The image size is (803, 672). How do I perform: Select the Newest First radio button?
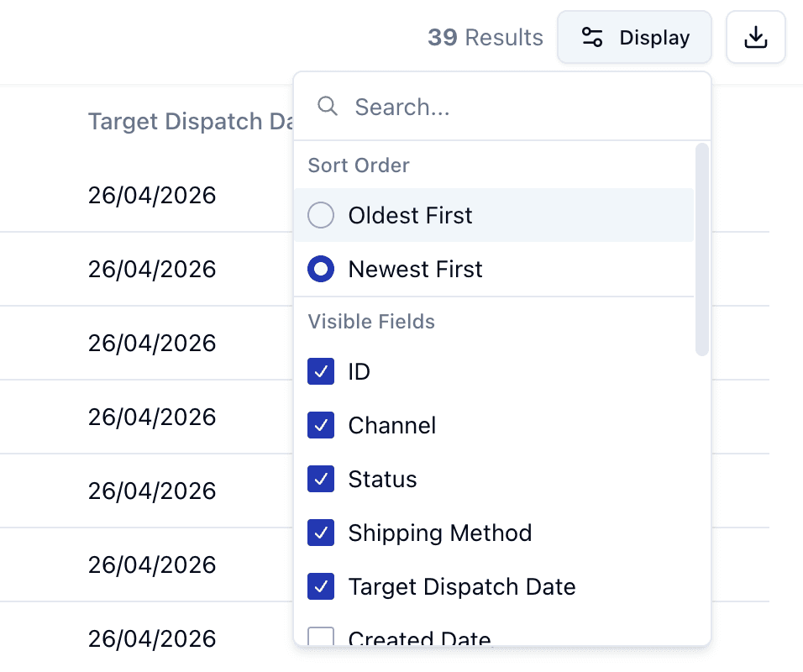321,270
